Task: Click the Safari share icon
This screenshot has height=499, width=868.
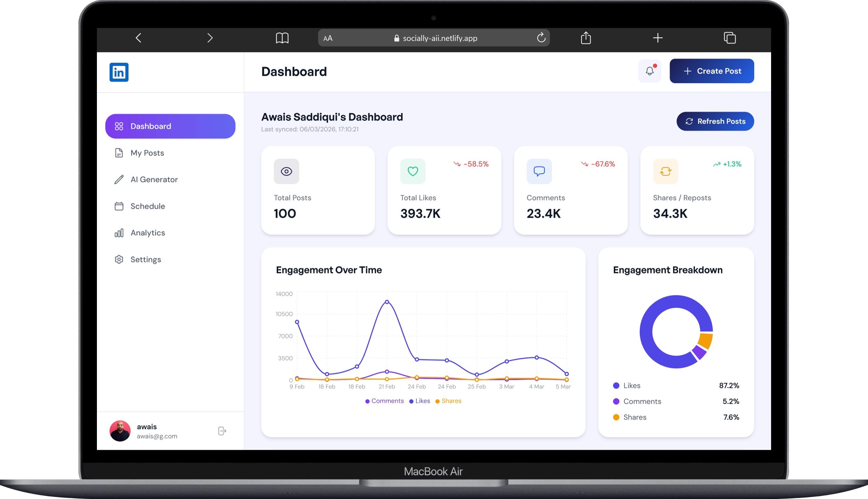Action: pos(585,38)
